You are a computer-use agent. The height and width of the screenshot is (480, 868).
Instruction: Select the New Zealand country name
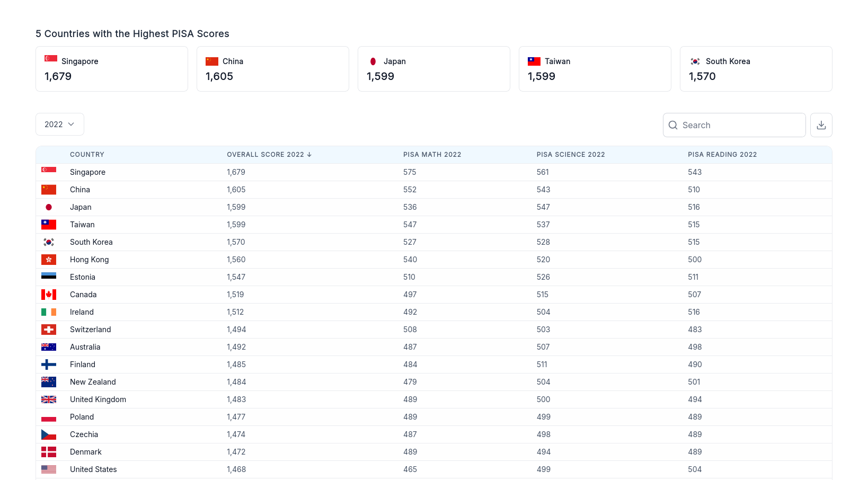click(x=93, y=382)
